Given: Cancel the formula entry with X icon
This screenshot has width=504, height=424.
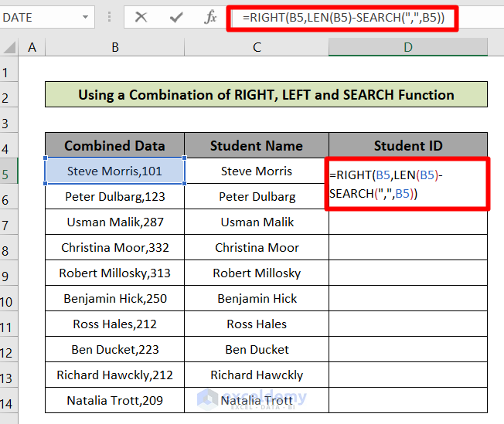Looking at the screenshot, I should (x=141, y=17).
